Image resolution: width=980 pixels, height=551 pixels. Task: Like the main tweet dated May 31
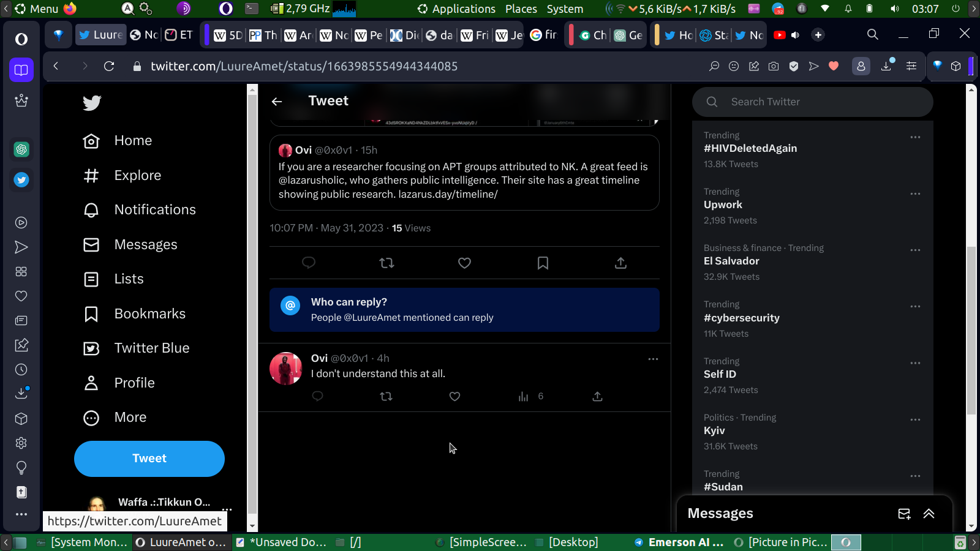click(x=465, y=263)
